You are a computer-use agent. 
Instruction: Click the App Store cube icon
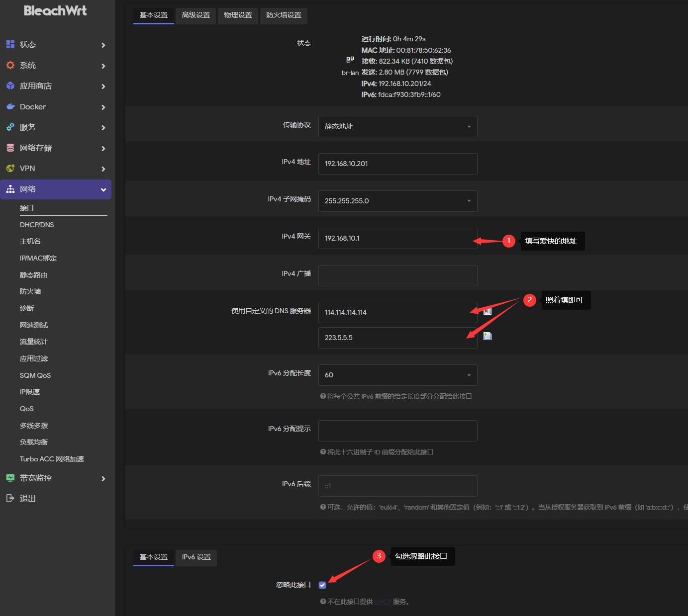pos(10,86)
